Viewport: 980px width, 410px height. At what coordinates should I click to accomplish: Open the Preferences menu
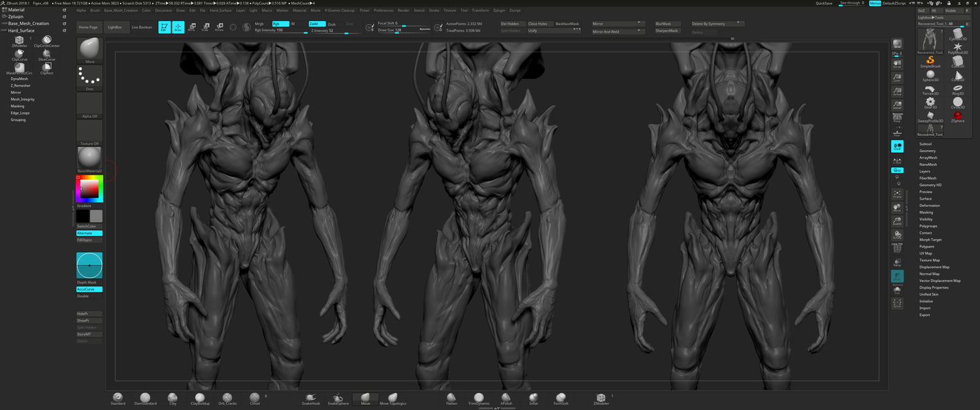click(384, 10)
